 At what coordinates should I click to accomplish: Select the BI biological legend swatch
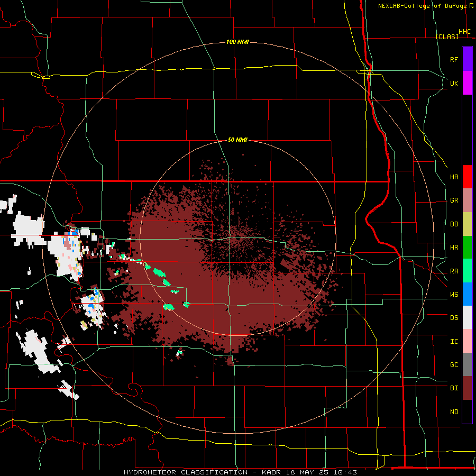467,388
